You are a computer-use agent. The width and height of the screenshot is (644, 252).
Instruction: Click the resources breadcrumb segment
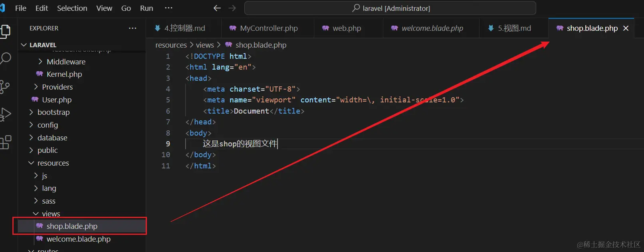[x=171, y=45]
